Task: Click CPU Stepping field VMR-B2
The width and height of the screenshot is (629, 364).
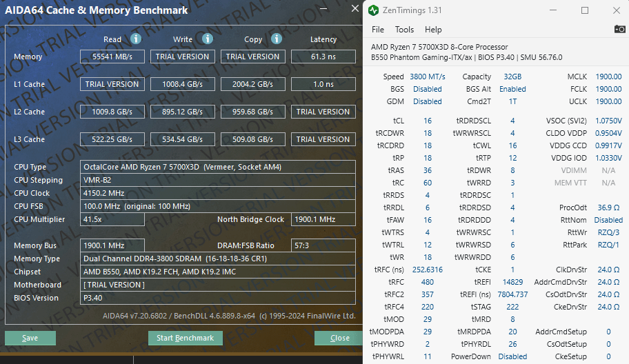Action: coord(218,180)
